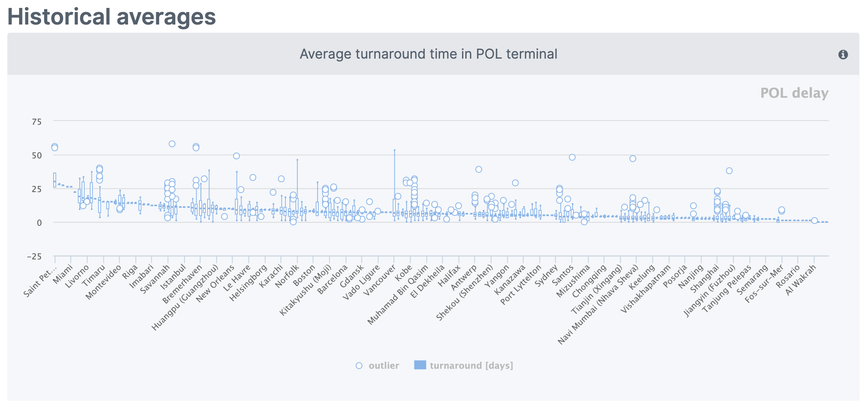
Task: Click the 'Antwerp' port label
Action: pos(465,278)
